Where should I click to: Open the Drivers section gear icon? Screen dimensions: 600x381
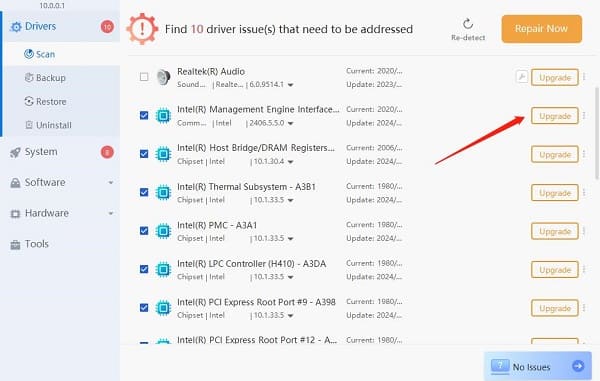point(16,27)
